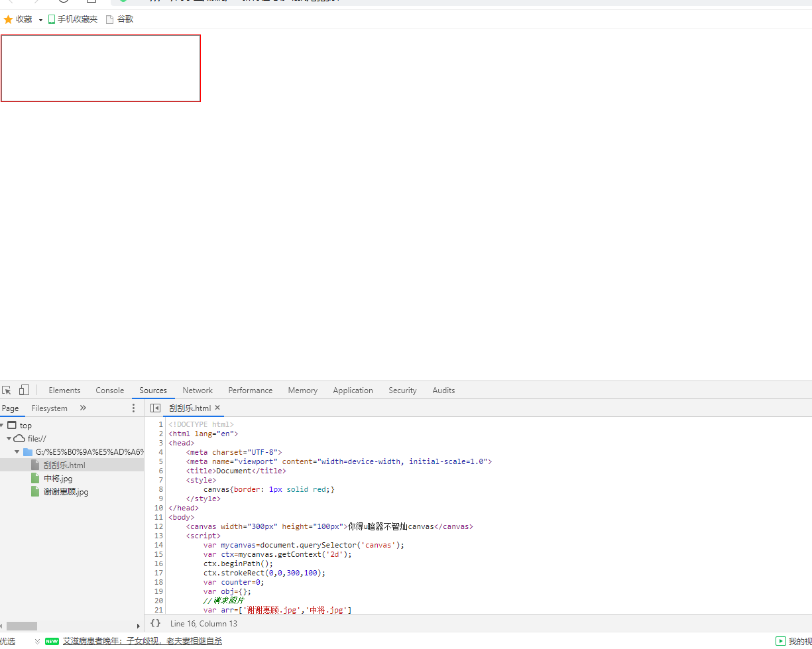Click the G:/ folder icon
The image size is (812, 649).
tap(28, 452)
